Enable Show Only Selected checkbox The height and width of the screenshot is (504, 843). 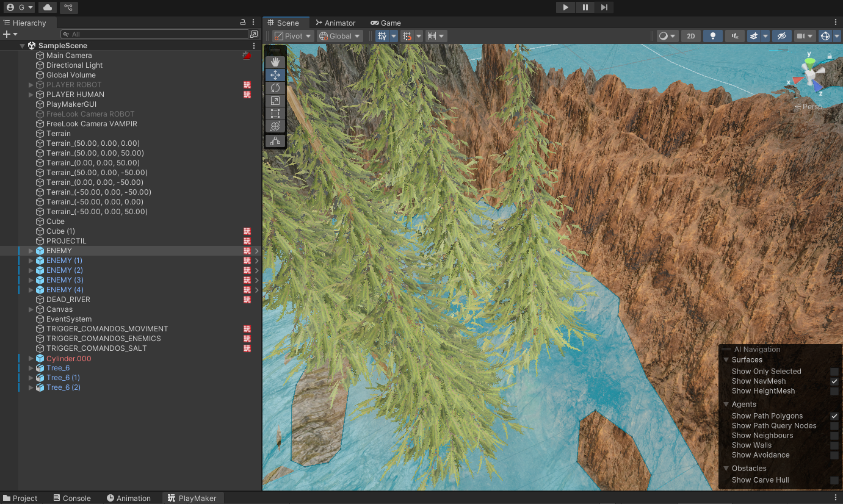click(x=834, y=372)
